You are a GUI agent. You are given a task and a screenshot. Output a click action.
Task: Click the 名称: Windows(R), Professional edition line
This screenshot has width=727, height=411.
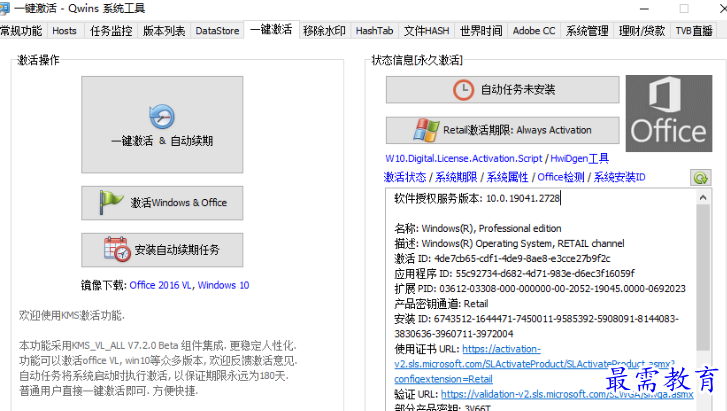coord(478,228)
